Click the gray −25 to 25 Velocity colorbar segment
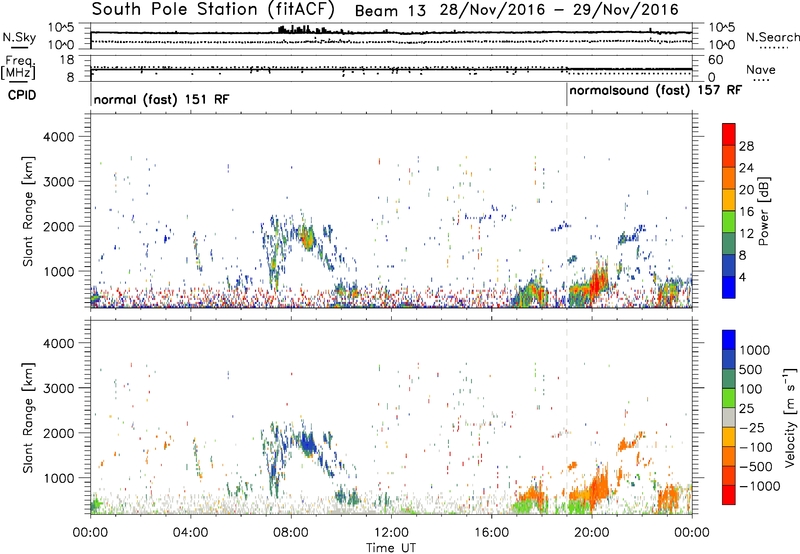 tap(729, 417)
